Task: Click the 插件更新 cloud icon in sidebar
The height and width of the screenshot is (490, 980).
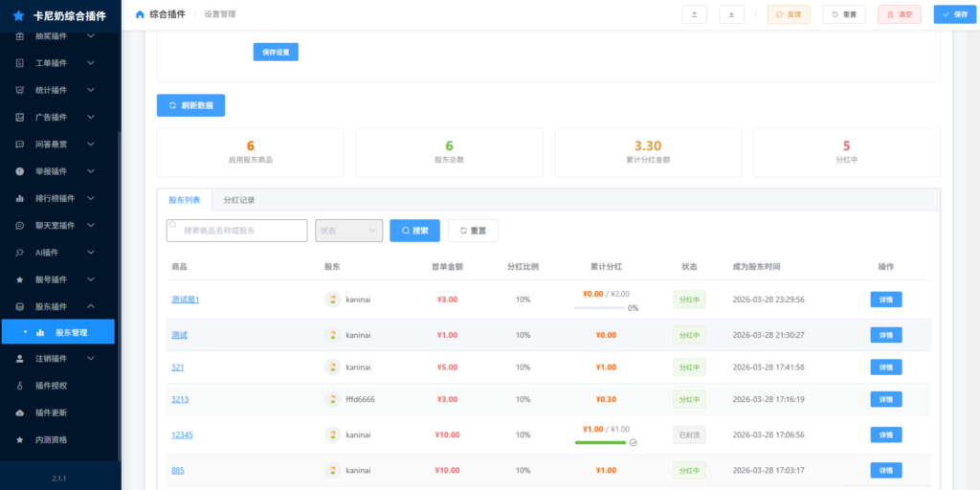Action: pyautogui.click(x=20, y=412)
